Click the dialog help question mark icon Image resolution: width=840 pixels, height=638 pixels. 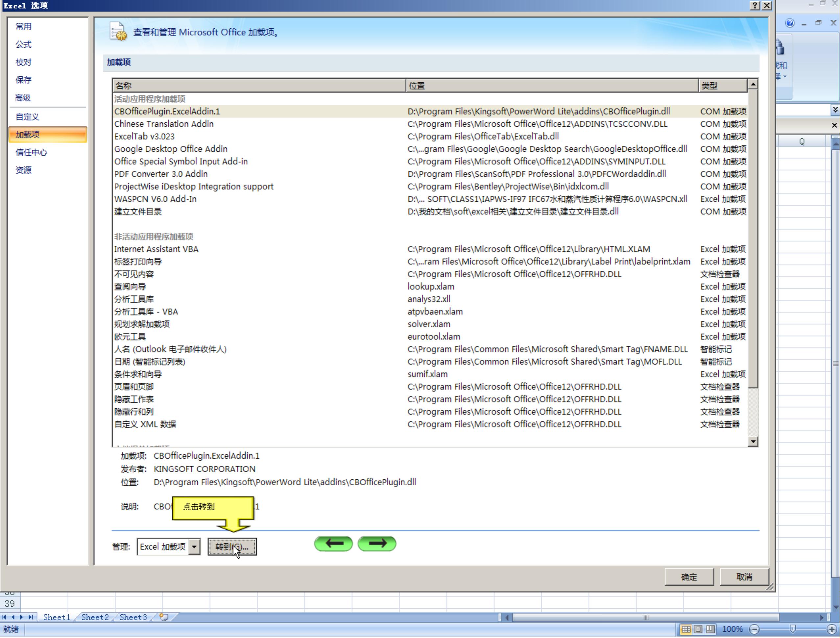[755, 5]
